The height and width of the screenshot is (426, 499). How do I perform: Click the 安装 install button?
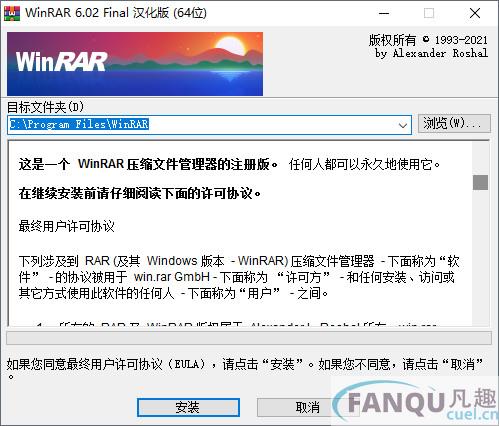tap(188, 407)
